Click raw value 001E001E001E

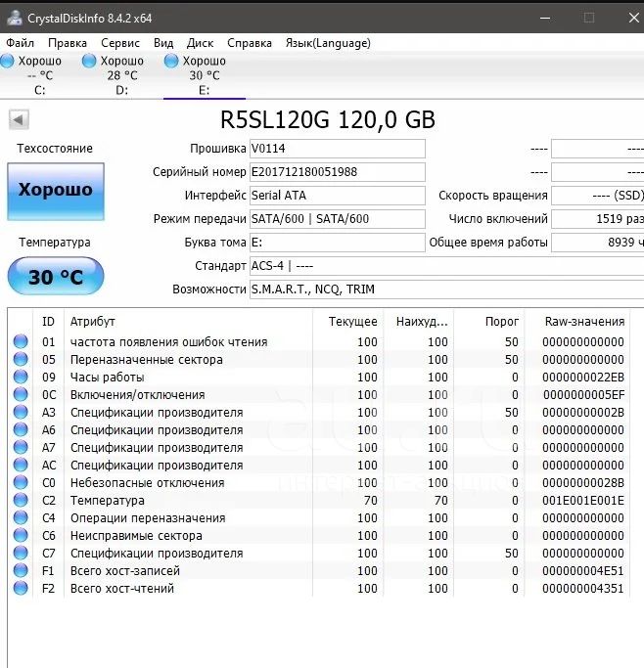click(x=583, y=500)
